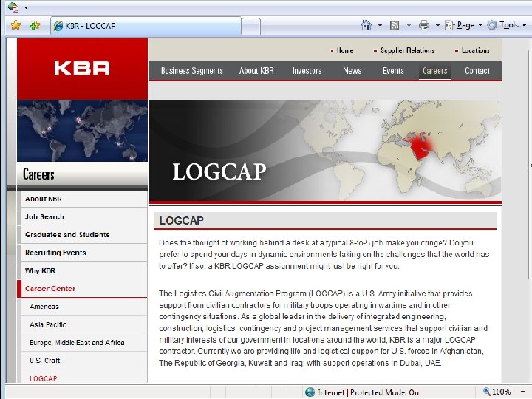The image size is (532, 399).
Task: Click the LOGCAP banner image
Action: pos(325,151)
